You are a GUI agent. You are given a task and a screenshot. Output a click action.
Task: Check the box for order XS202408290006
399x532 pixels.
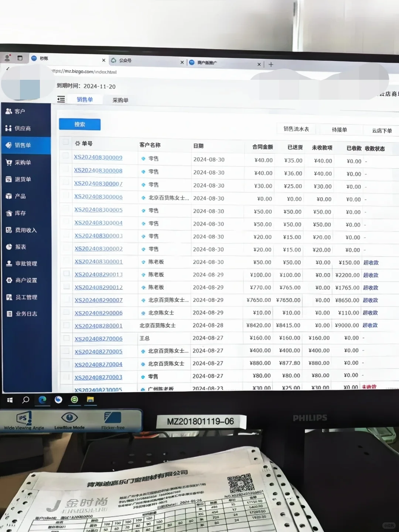point(66,312)
